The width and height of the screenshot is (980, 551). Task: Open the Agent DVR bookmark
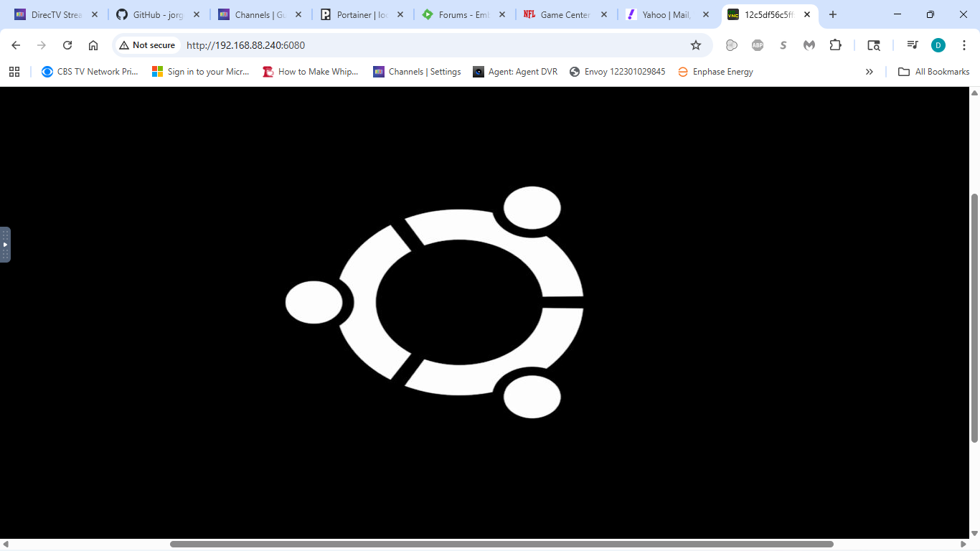click(515, 72)
